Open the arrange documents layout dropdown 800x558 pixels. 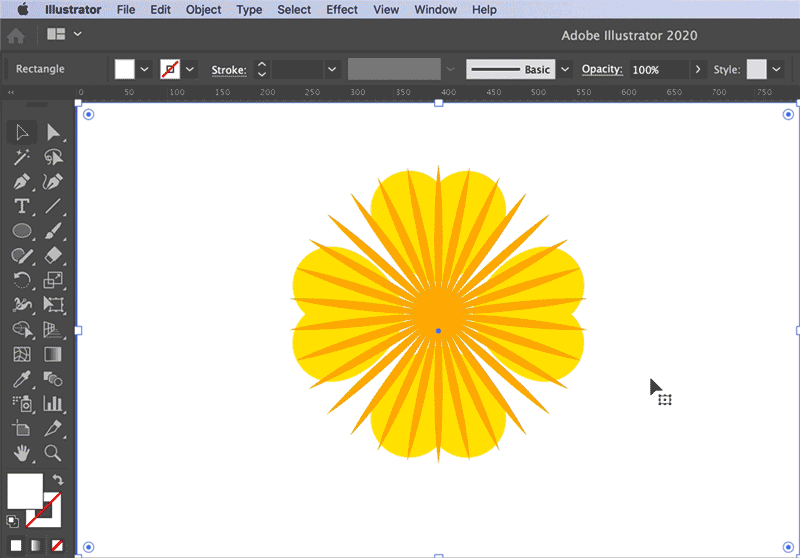pos(78,34)
